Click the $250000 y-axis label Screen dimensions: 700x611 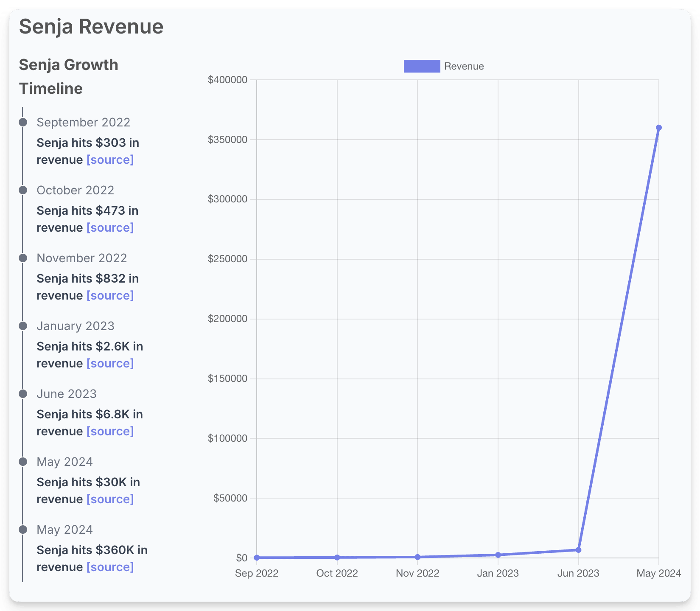[227, 259]
